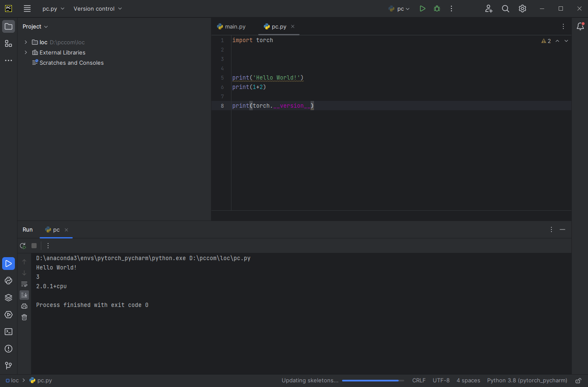Expand the loc project folder
The width and height of the screenshot is (588, 387).
coord(26,42)
